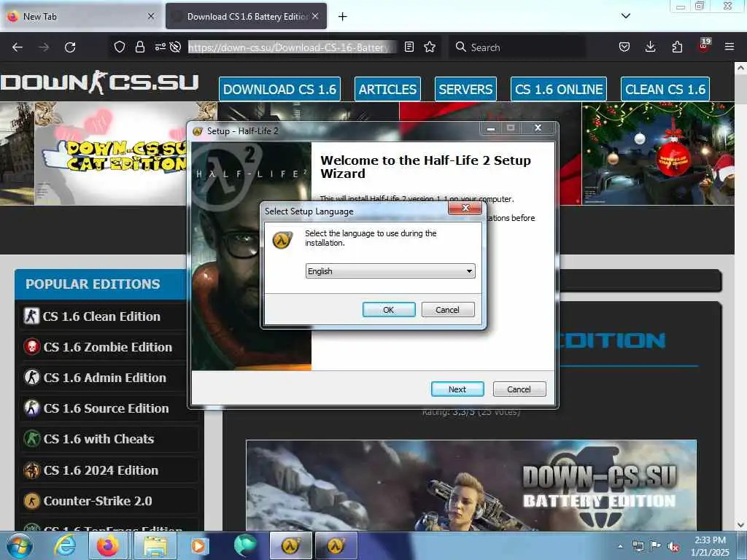Viewport: 747px width, 560px height.
Task: Click the Forward arrow in Firefox
Action: (x=44, y=47)
